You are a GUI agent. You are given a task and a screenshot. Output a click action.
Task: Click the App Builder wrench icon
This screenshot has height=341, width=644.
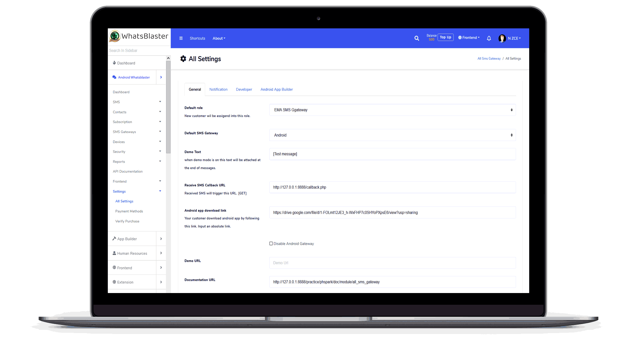(114, 239)
